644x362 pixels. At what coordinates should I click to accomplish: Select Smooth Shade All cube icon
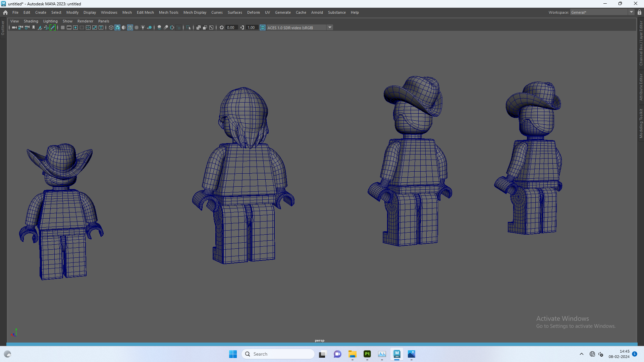(117, 27)
